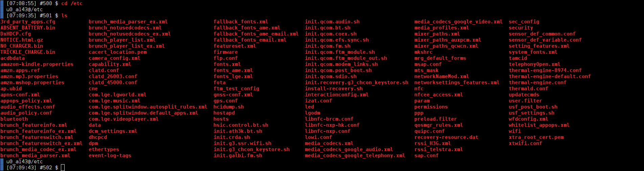
Task: Click on the firmware directory name
Action: click(x=226, y=52)
